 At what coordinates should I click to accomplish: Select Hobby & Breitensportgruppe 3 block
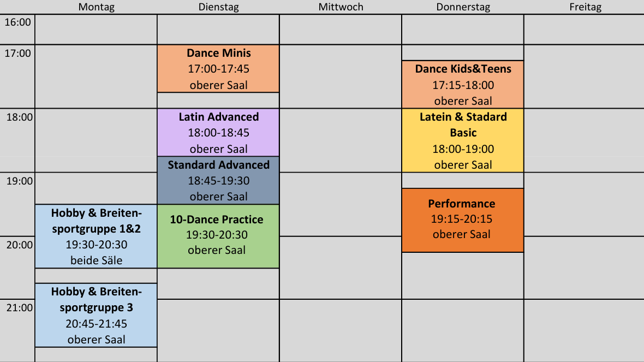pyautogui.click(x=96, y=315)
